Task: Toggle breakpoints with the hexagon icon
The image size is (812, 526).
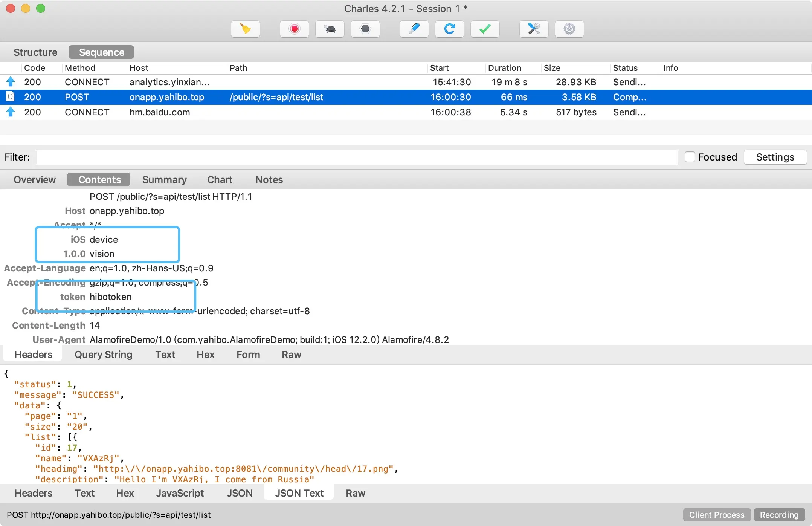Action: pos(365,29)
